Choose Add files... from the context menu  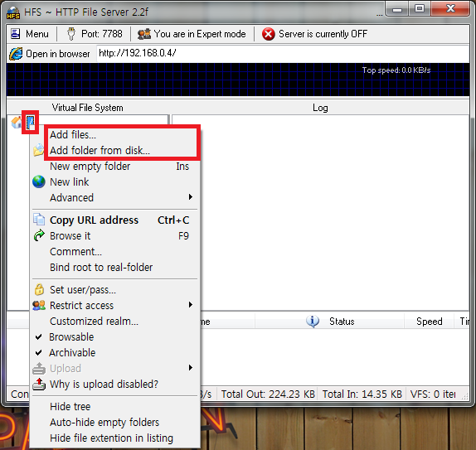[x=115, y=135]
